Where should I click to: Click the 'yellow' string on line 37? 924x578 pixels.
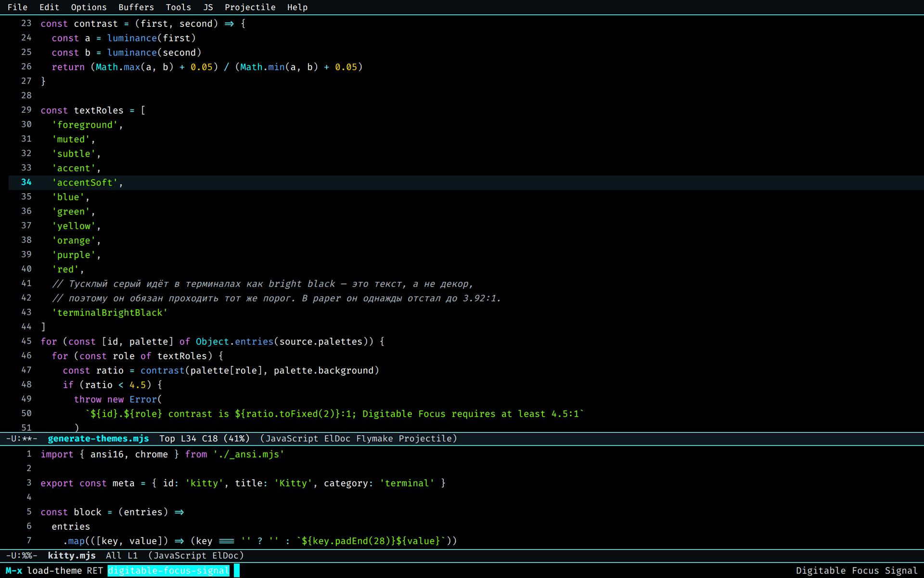(x=74, y=226)
